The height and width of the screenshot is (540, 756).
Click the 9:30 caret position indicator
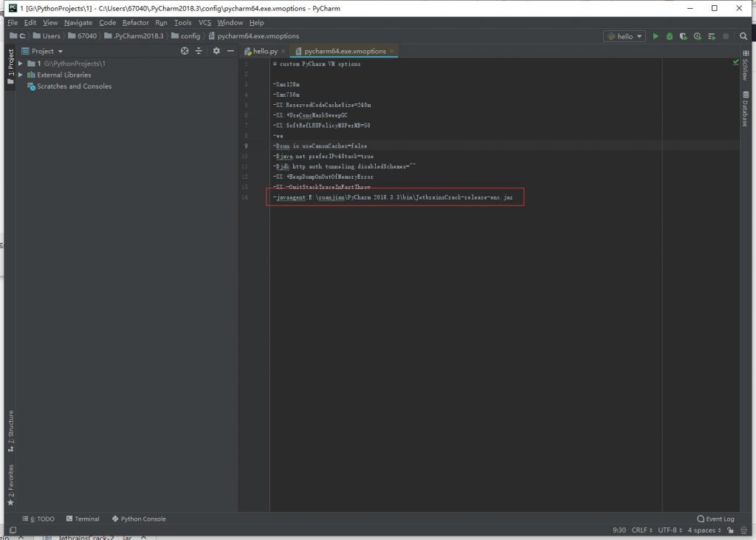(619, 530)
